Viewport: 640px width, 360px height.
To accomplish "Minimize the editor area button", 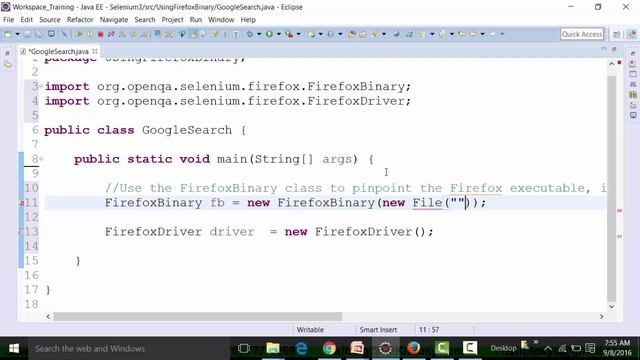I will click(604, 49).
